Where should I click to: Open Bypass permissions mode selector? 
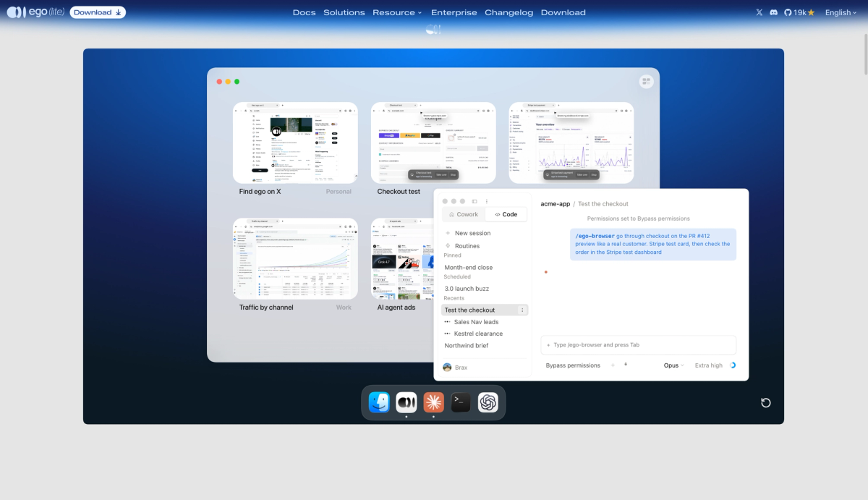point(573,365)
